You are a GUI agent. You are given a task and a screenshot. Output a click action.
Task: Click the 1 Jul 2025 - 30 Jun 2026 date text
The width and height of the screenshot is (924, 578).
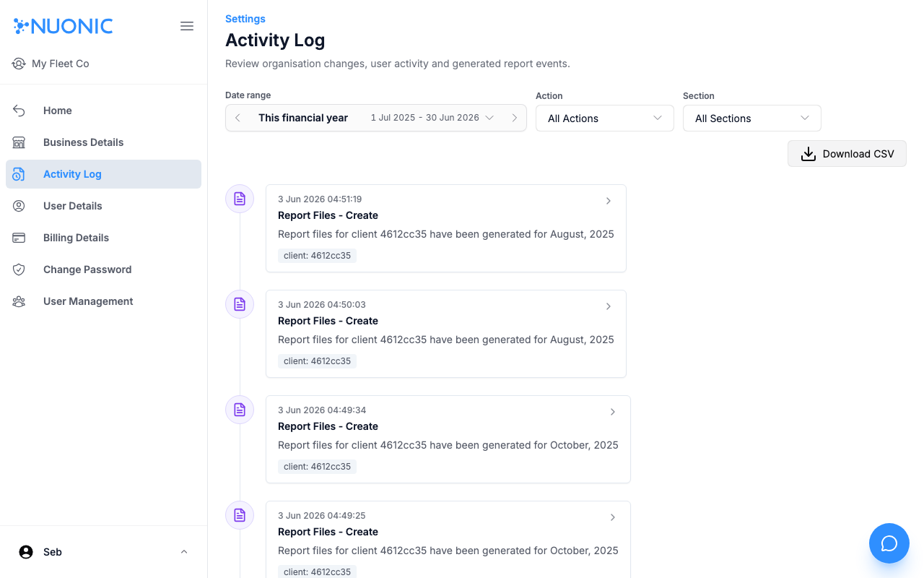[x=425, y=118]
